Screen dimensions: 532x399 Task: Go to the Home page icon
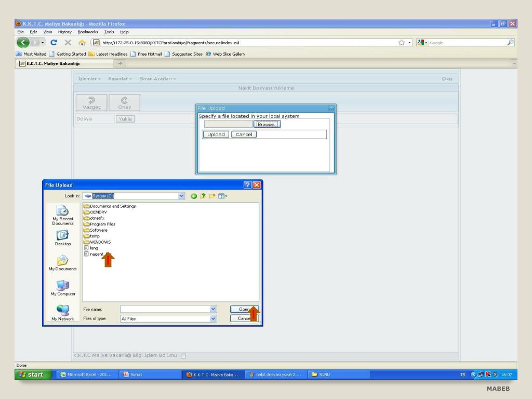pyautogui.click(x=82, y=43)
